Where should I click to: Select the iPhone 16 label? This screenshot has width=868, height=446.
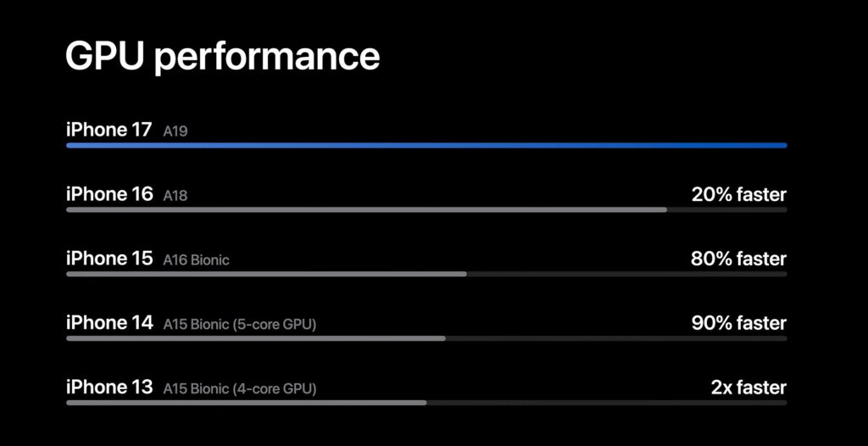coord(109,194)
